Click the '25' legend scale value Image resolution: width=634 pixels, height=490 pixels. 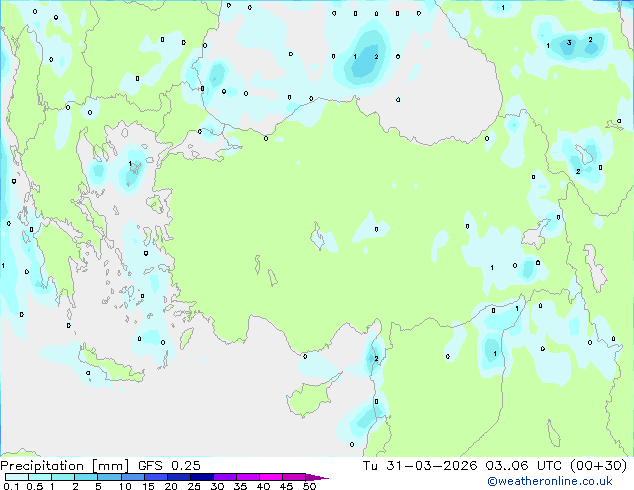pyautogui.click(x=194, y=486)
